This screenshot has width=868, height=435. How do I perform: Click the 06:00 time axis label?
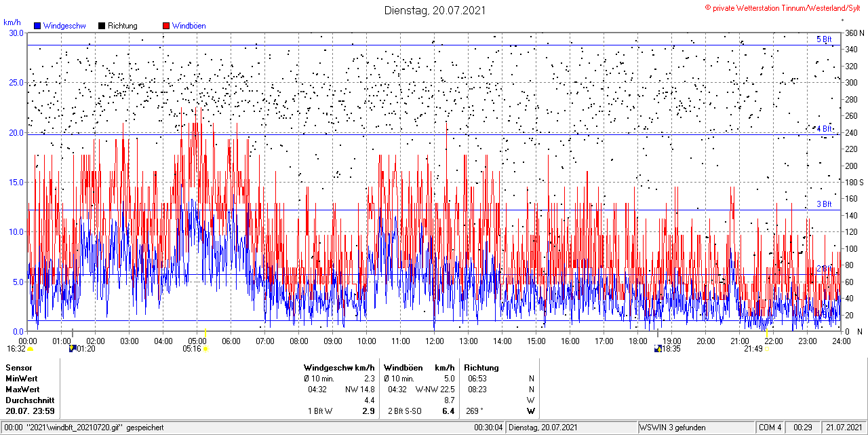pyautogui.click(x=231, y=341)
